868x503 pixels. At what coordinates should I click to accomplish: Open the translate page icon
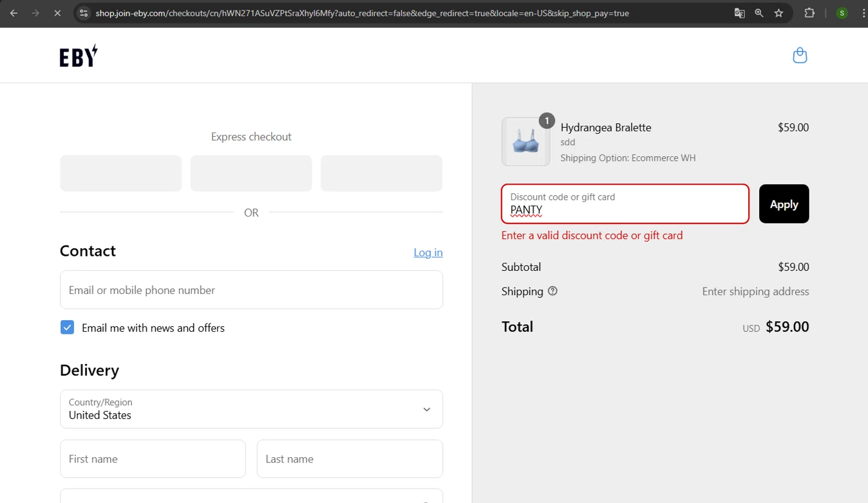pos(740,13)
